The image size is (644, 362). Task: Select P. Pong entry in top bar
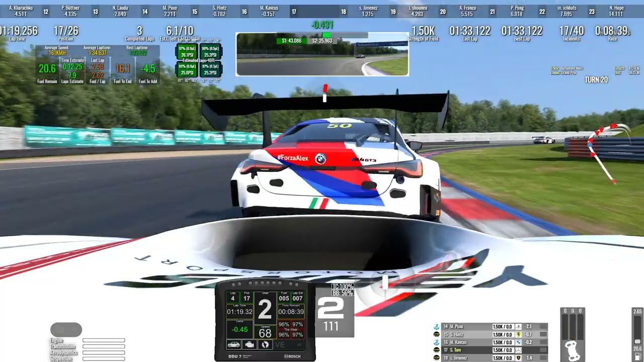pyautogui.click(x=517, y=11)
